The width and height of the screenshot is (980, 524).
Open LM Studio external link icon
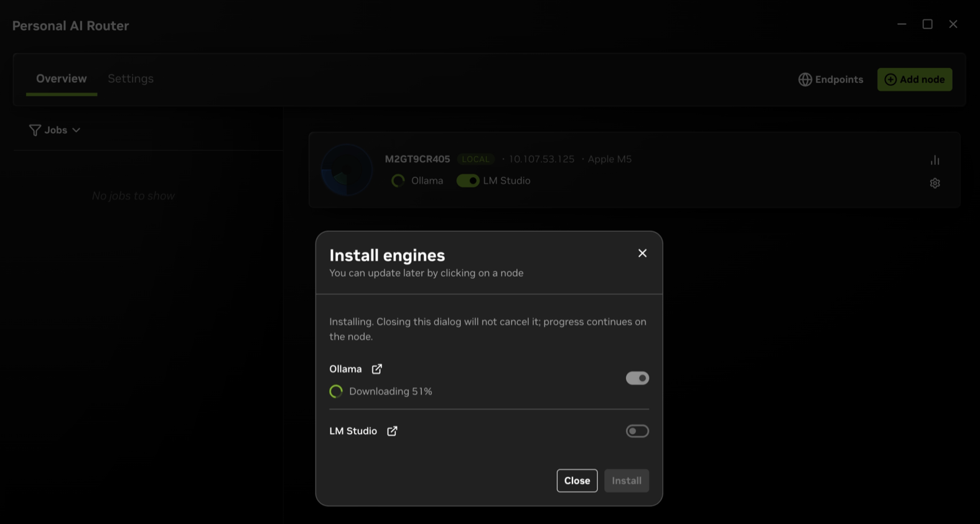click(x=392, y=431)
